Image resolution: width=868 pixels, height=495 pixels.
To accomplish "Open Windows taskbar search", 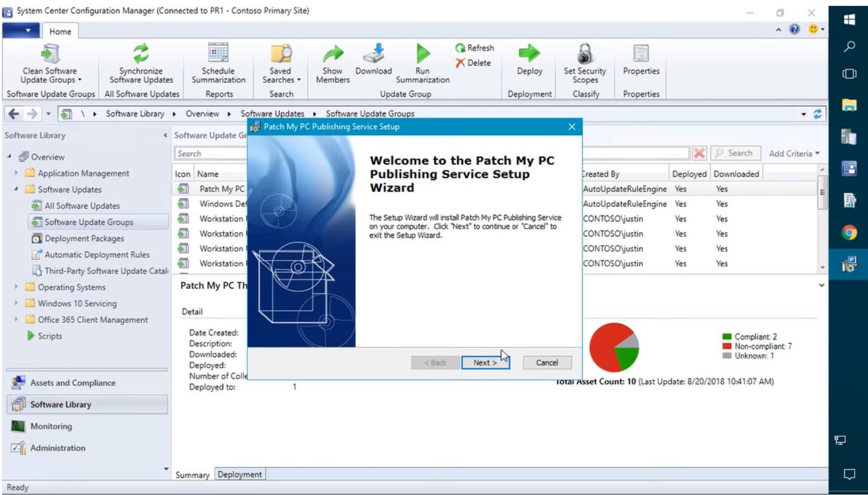I will click(849, 47).
